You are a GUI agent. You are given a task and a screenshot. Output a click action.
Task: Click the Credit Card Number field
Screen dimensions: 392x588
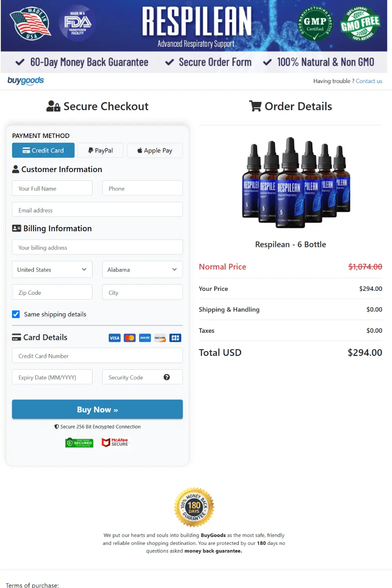97,356
